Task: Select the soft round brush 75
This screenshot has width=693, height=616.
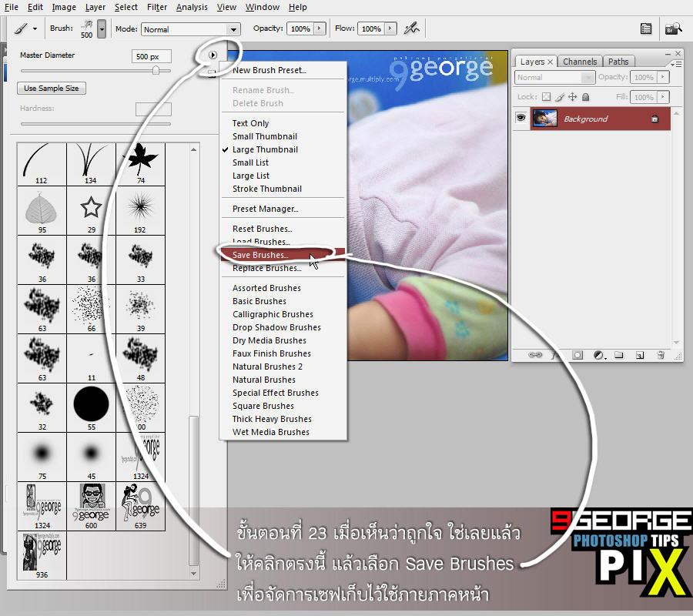Action: pyautogui.click(x=42, y=457)
